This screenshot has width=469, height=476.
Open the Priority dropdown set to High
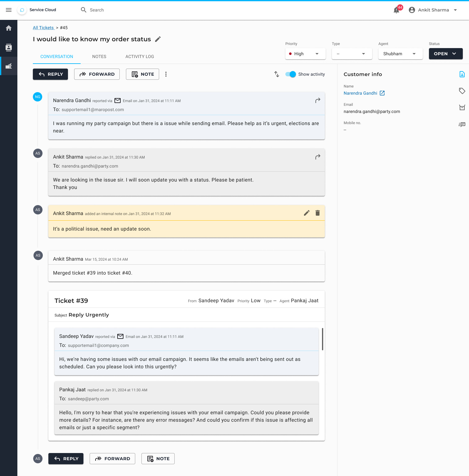(x=306, y=54)
